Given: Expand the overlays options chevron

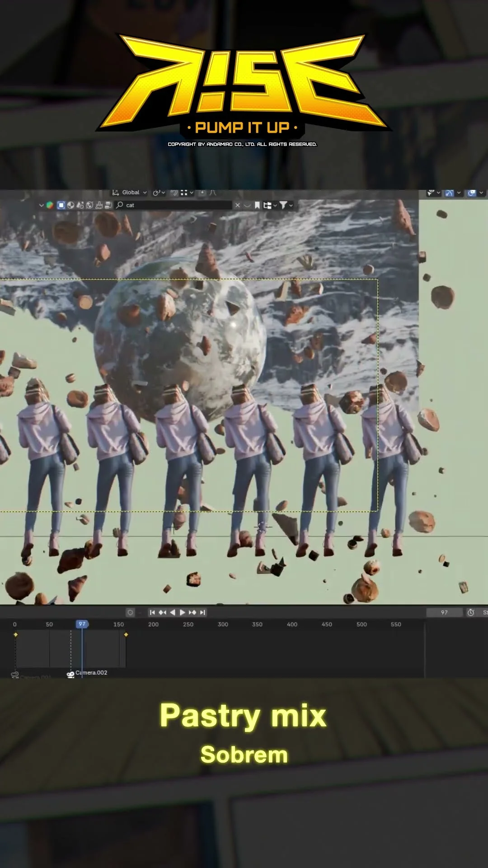Looking at the screenshot, I should [481, 193].
